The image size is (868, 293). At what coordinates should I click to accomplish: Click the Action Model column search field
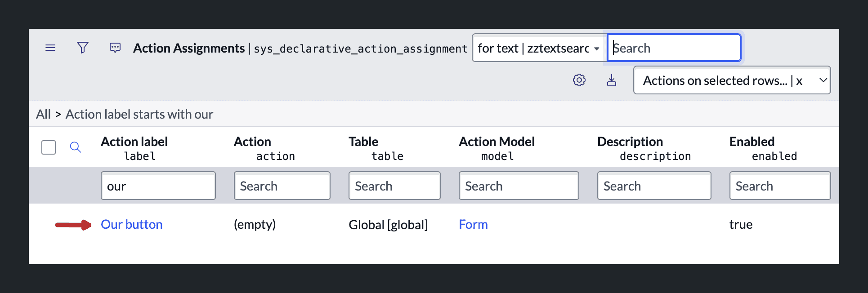pos(519,186)
